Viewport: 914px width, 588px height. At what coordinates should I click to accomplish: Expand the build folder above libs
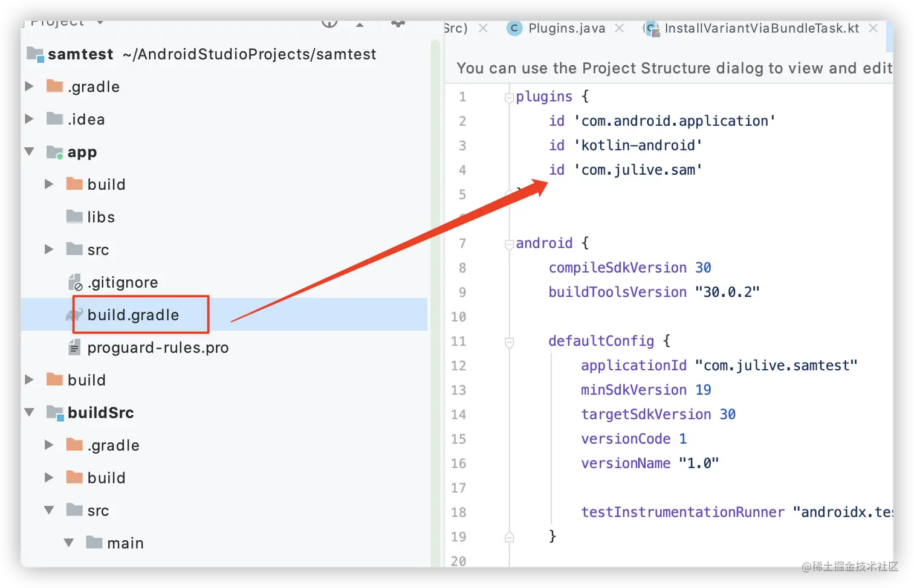tap(49, 184)
